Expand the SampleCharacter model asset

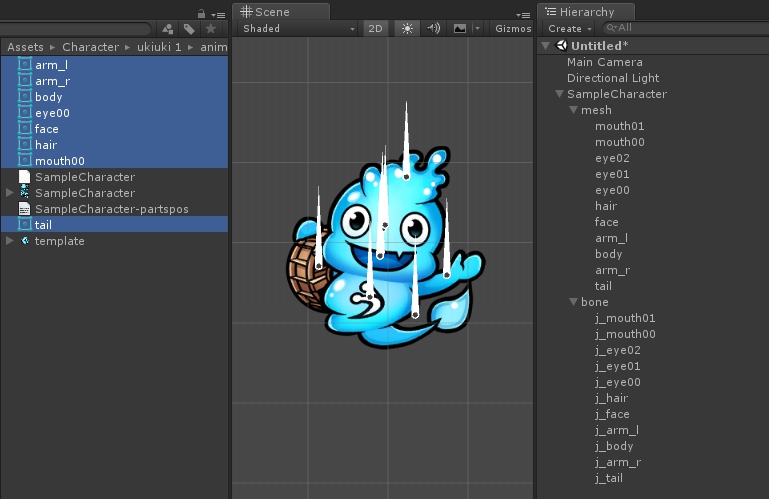click(9, 192)
